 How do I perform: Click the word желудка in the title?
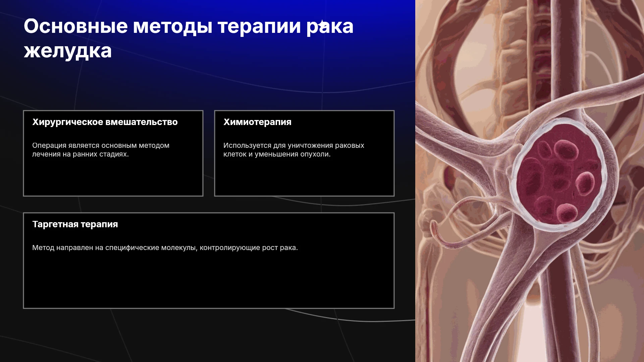pos(67,51)
